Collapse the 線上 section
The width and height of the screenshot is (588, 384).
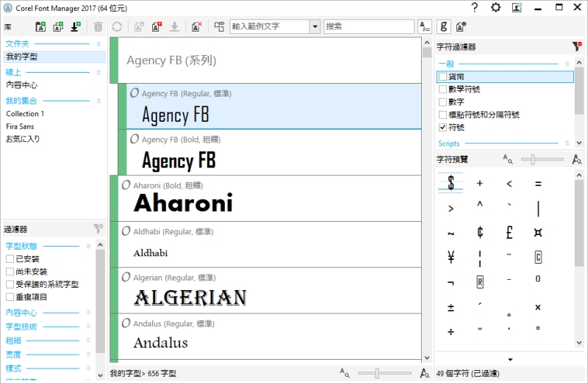coord(98,72)
